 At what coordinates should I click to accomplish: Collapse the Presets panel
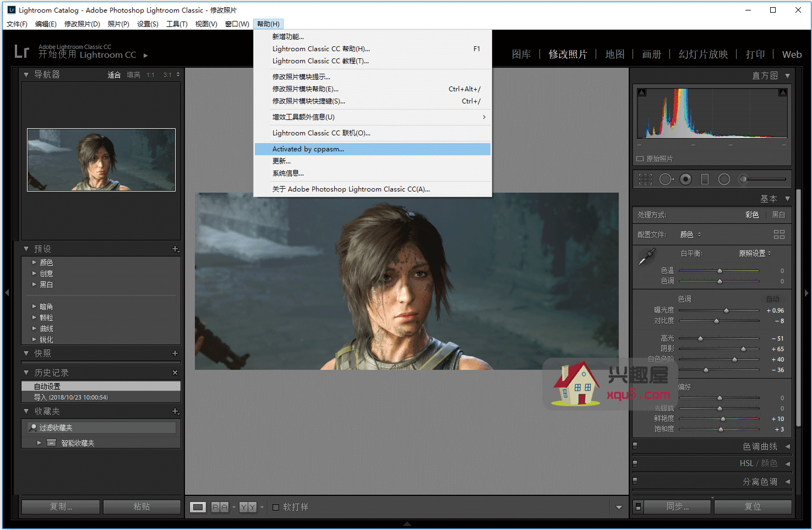point(26,249)
